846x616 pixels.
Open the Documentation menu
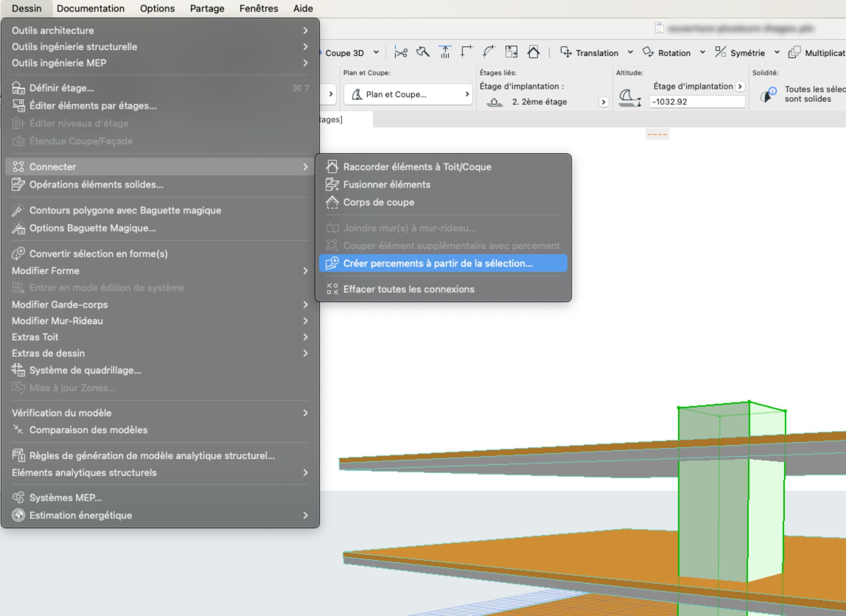coord(90,8)
